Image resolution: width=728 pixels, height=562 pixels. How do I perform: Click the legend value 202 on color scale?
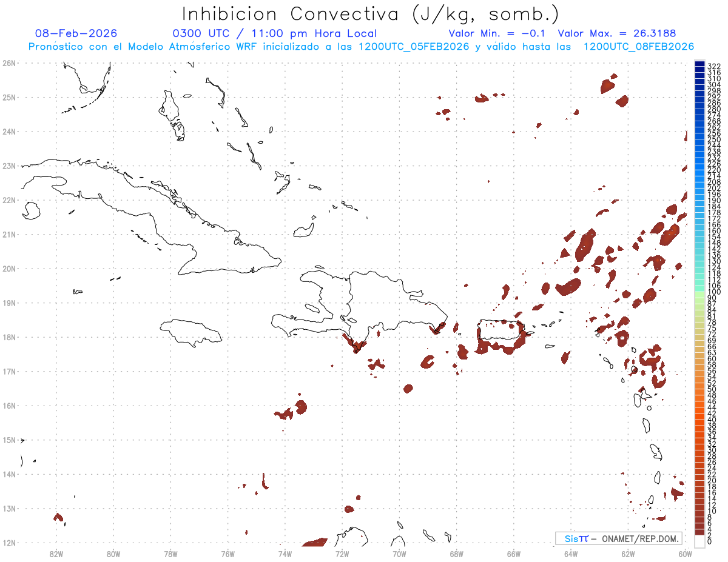point(714,188)
